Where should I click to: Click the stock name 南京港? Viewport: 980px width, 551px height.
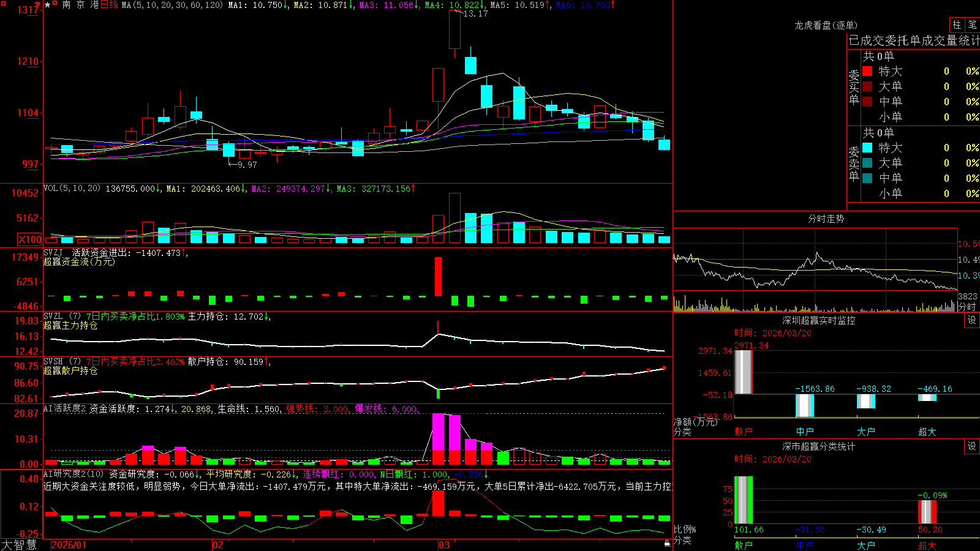(x=80, y=5)
